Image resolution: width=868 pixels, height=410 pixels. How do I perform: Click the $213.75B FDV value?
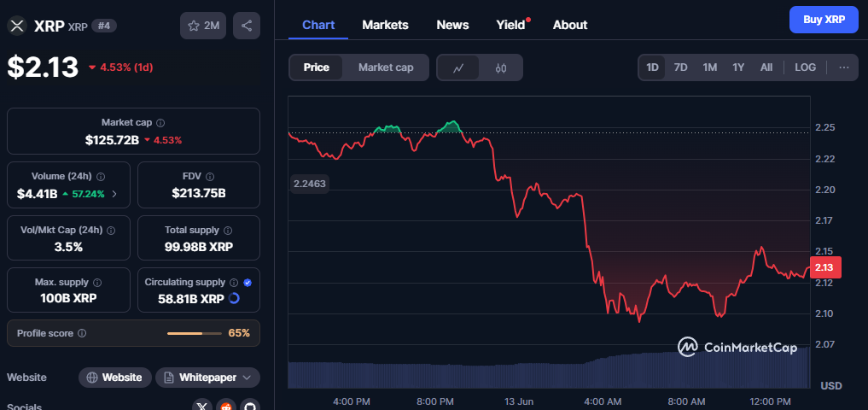click(x=199, y=194)
